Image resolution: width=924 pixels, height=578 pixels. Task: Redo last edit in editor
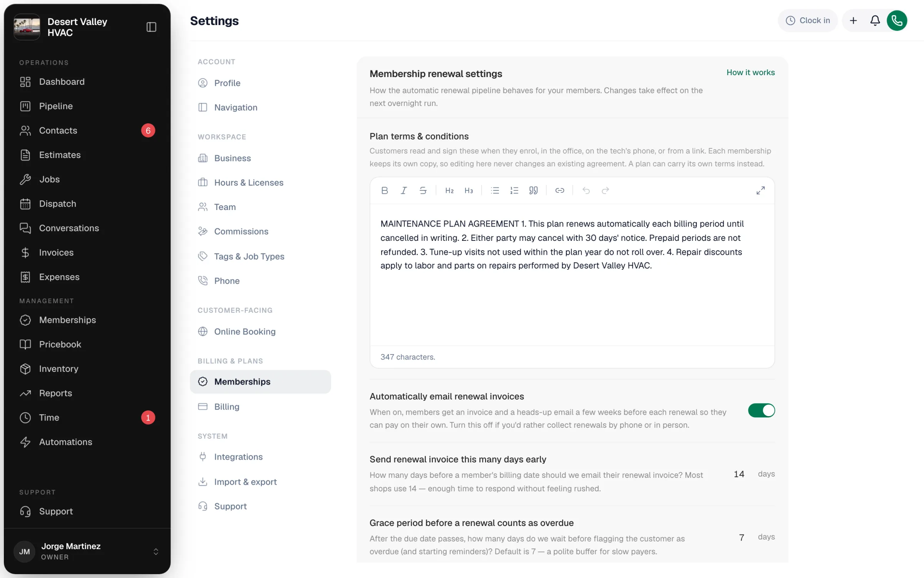click(605, 190)
